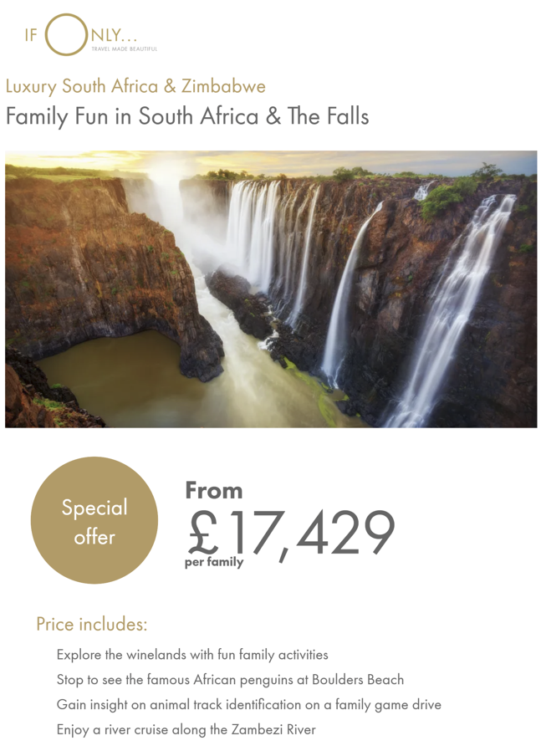Select 'Explore the winelands with fun family activities'
Image resolution: width=541 pixels, height=756 pixels.
[192, 655]
